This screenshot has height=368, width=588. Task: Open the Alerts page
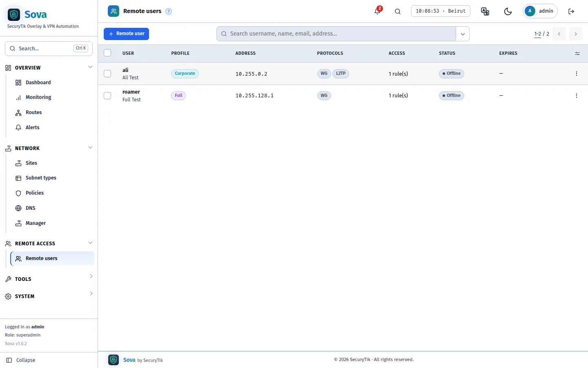[52, 128]
